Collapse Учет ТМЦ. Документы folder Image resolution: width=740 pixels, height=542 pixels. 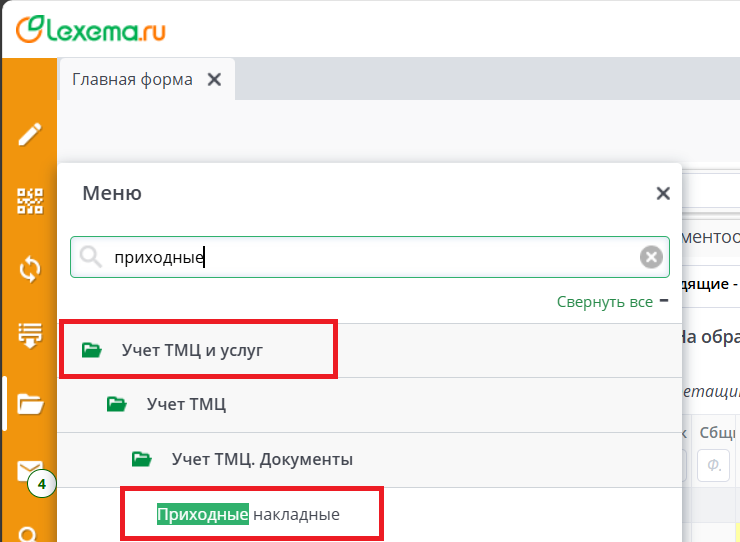pos(262,459)
